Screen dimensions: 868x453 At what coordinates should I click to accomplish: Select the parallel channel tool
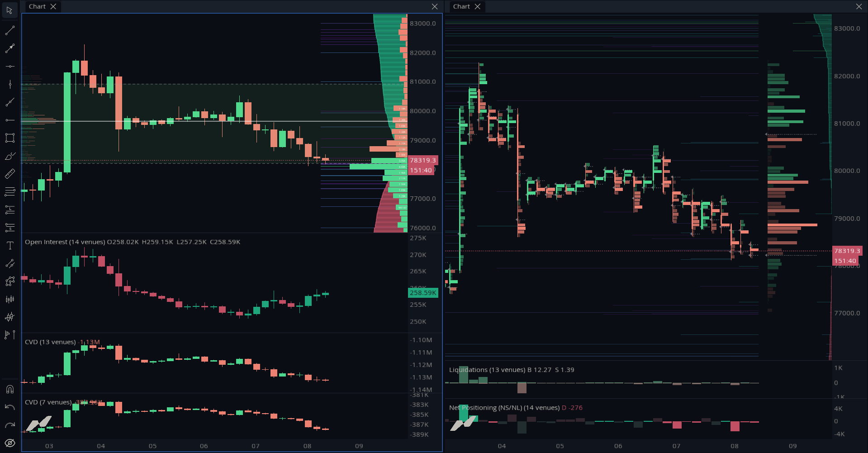9,263
